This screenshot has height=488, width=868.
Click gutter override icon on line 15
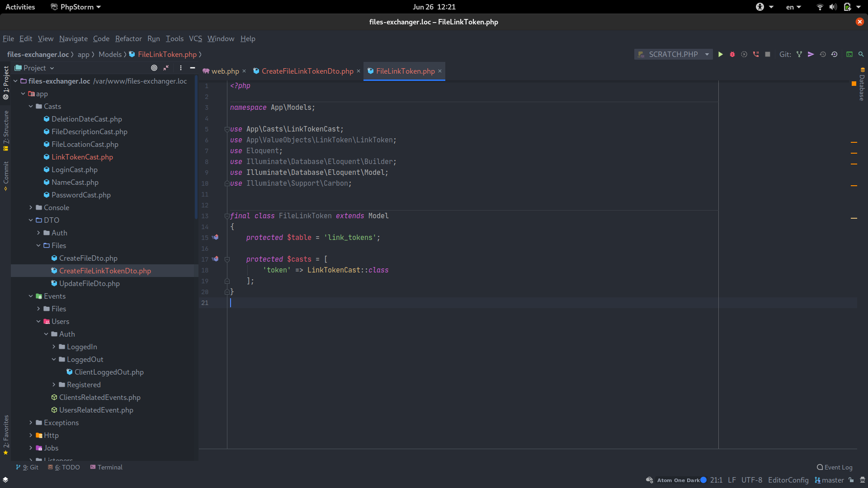(x=216, y=237)
